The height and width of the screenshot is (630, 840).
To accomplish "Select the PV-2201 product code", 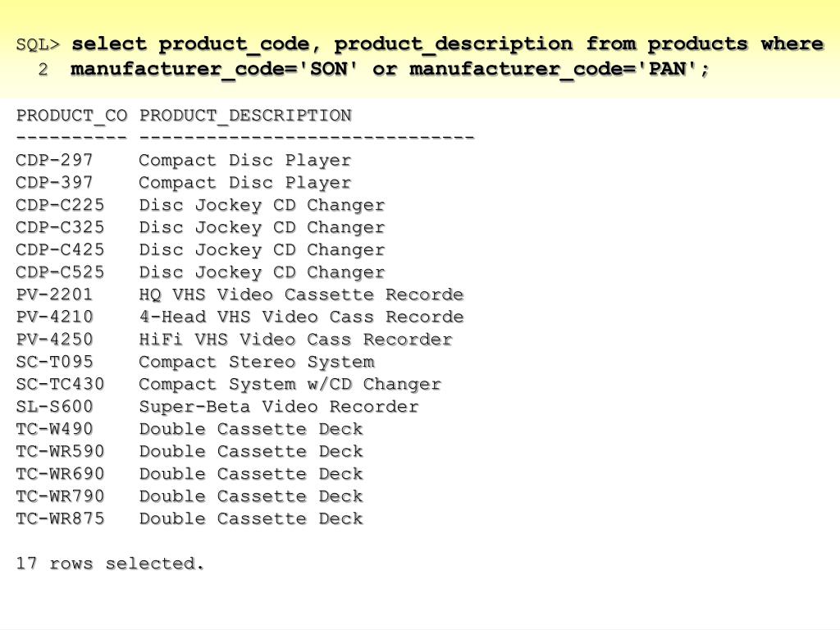I will 55,294.
